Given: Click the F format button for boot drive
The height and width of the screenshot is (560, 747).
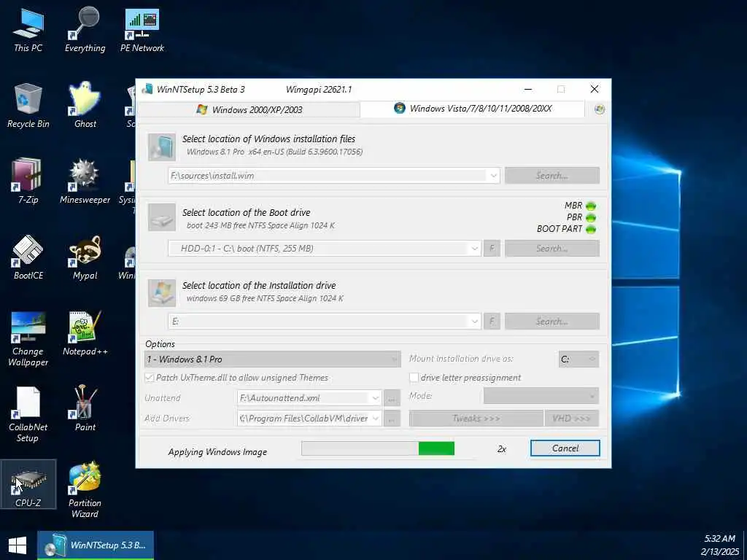Looking at the screenshot, I should point(492,249).
